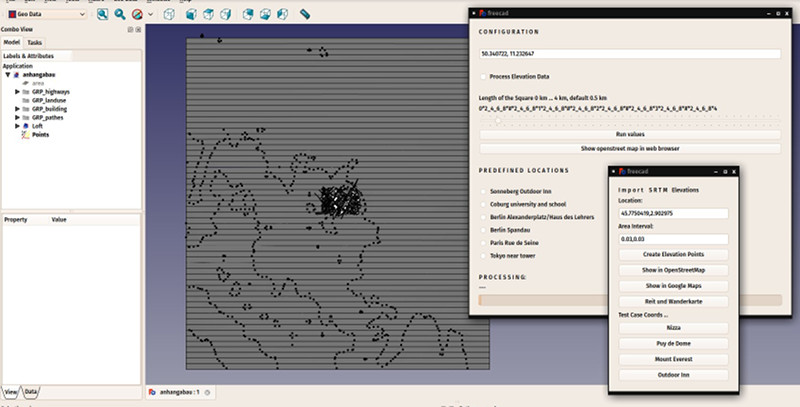Switch to the Tasks tab
The image size is (800, 407).
[35, 43]
